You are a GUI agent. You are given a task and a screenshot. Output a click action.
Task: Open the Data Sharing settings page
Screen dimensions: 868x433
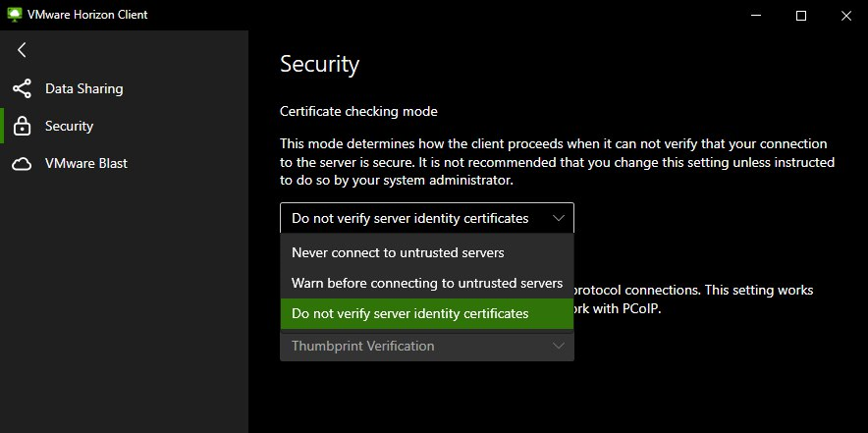[83, 88]
